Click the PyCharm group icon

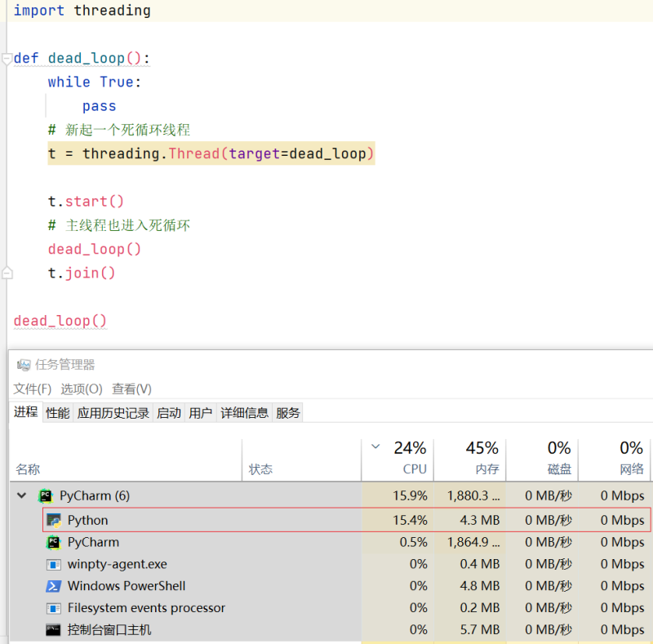click(46, 495)
